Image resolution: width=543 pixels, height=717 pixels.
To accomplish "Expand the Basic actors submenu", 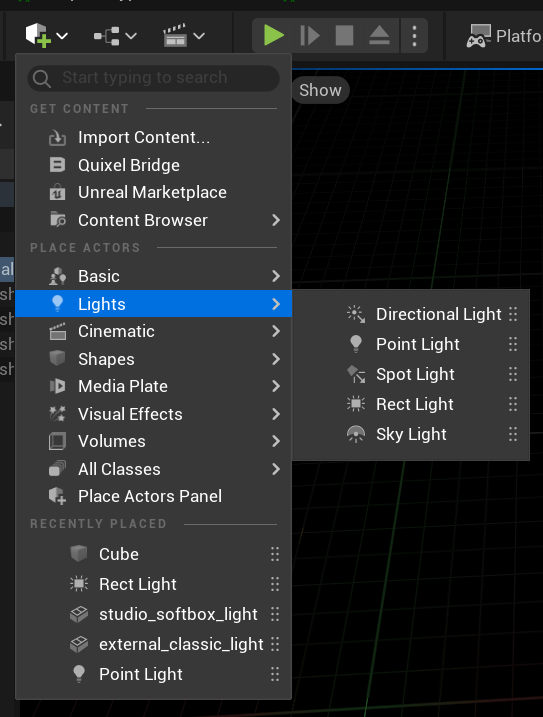I will pyautogui.click(x=154, y=276).
